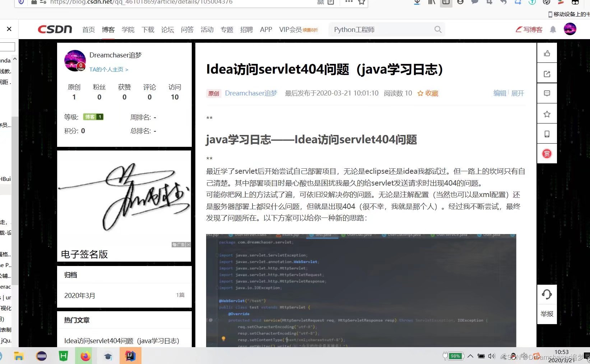
Task: Open TA的个人主页 link
Action: pos(109,70)
